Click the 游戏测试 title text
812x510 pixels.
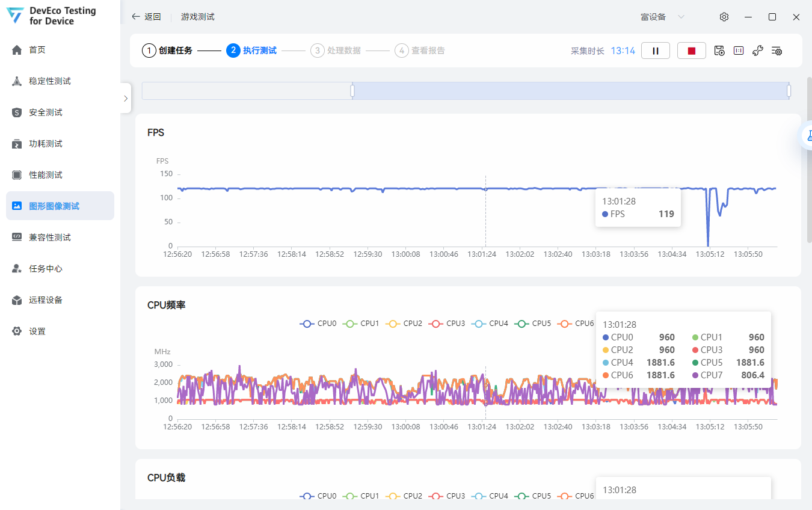tap(198, 17)
